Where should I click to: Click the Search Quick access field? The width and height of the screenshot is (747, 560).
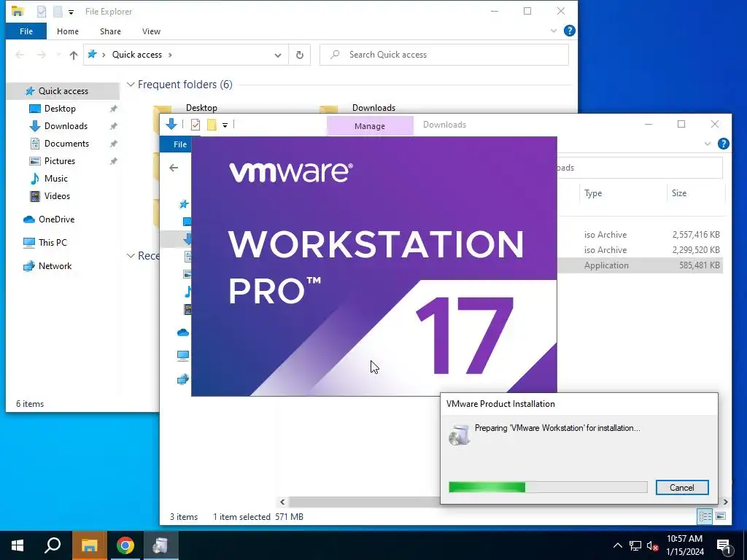click(444, 55)
